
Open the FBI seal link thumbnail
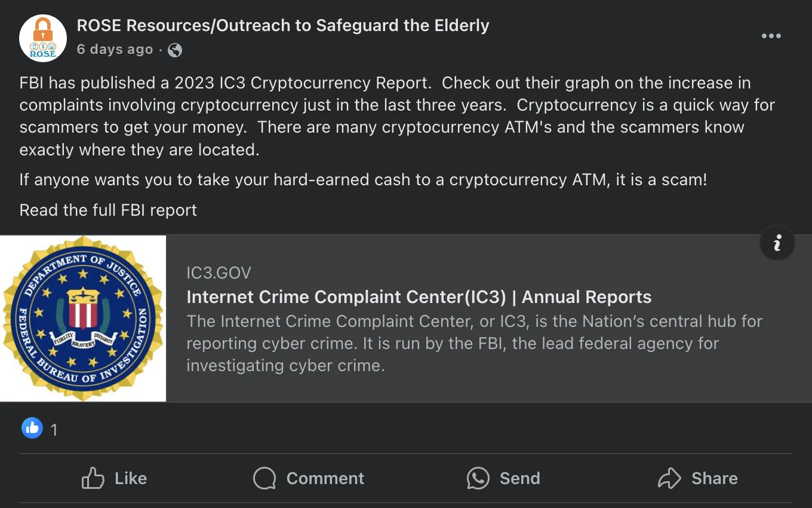point(83,318)
